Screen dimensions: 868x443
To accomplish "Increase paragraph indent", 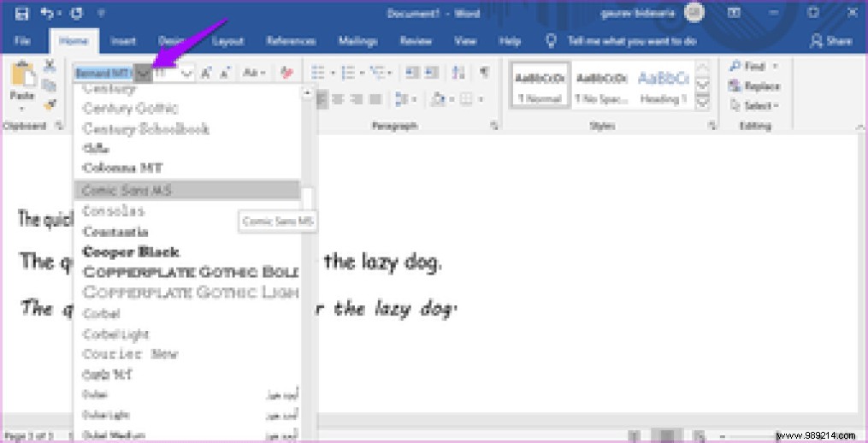I will click(x=432, y=73).
